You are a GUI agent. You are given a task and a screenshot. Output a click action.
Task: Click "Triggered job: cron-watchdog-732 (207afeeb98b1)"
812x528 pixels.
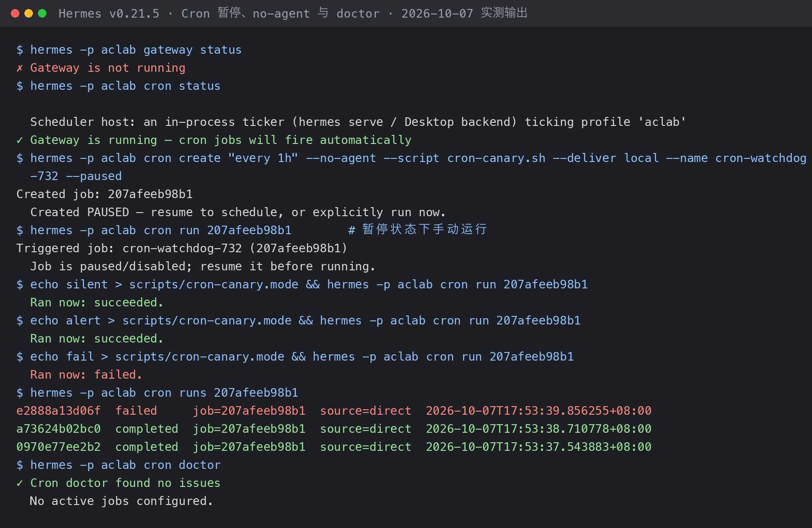coord(182,248)
